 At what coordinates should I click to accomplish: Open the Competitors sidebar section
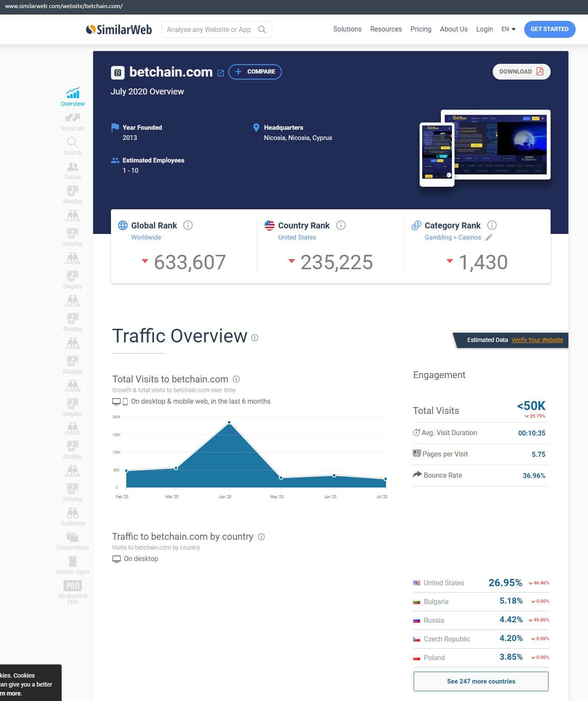coord(73,541)
